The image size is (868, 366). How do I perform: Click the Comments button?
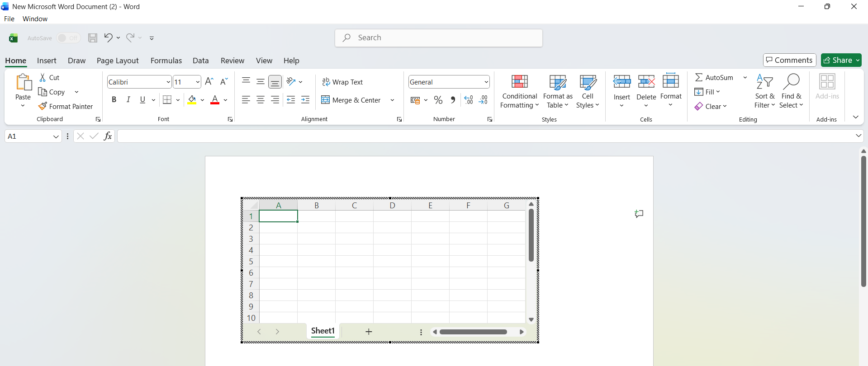click(789, 60)
